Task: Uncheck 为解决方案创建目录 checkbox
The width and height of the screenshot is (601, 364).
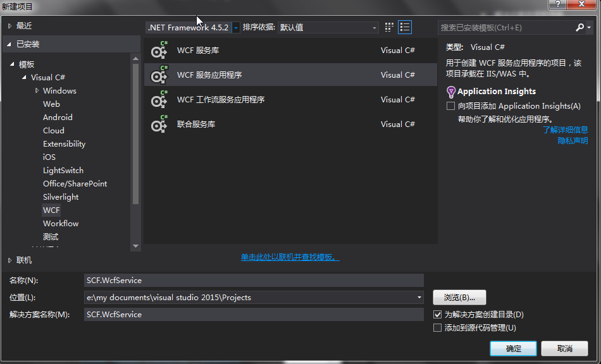Action: [x=437, y=314]
